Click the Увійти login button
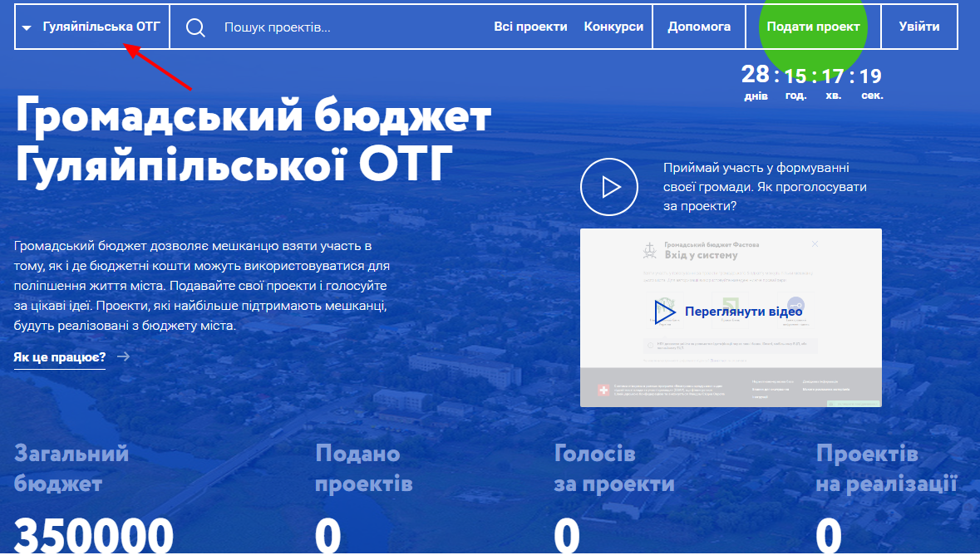 click(x=918, y=27)
